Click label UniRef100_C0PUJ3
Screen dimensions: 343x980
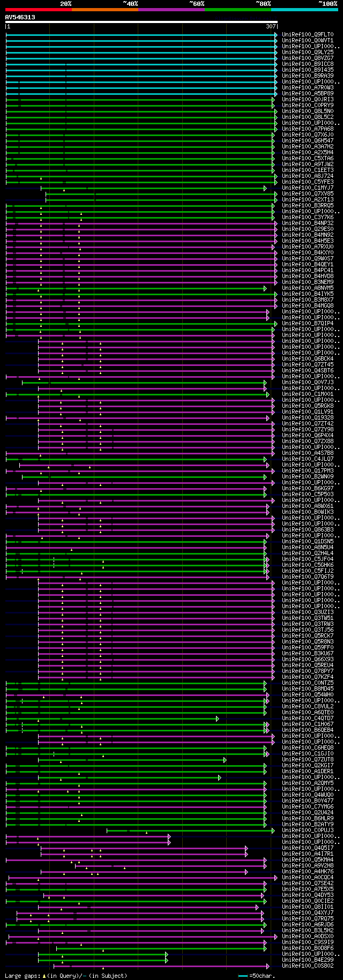coord(308,831)
